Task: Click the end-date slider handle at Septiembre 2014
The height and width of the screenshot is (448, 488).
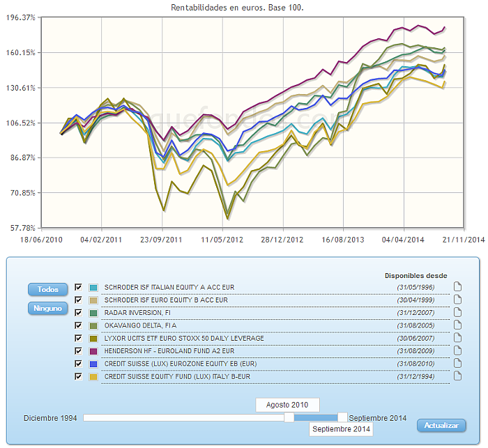Action: (342, 417)
